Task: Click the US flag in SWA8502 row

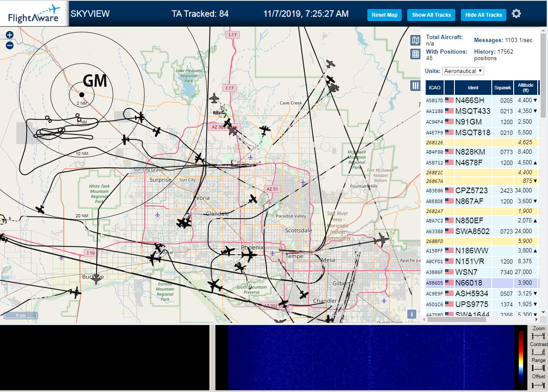Action: (x=449, y=231)
